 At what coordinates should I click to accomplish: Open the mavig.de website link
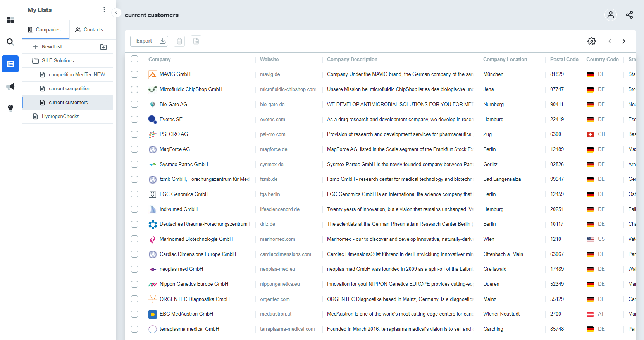pos(270,74)
